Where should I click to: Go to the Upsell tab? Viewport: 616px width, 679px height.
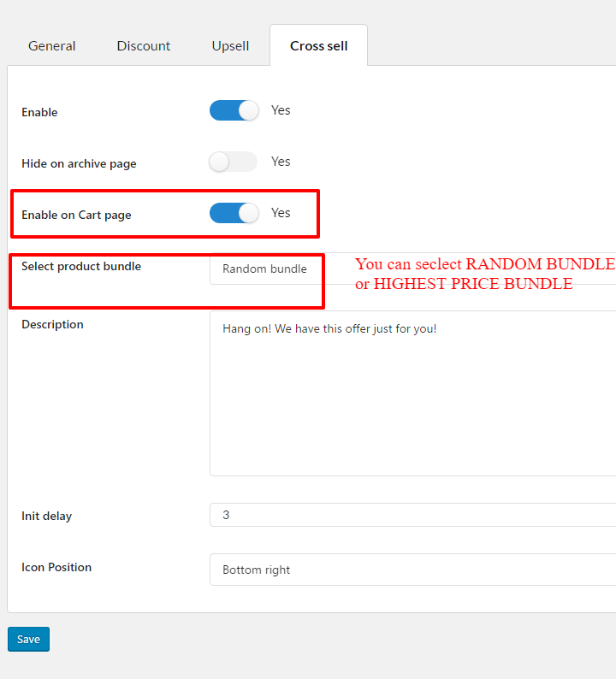(x=230, y=46)
